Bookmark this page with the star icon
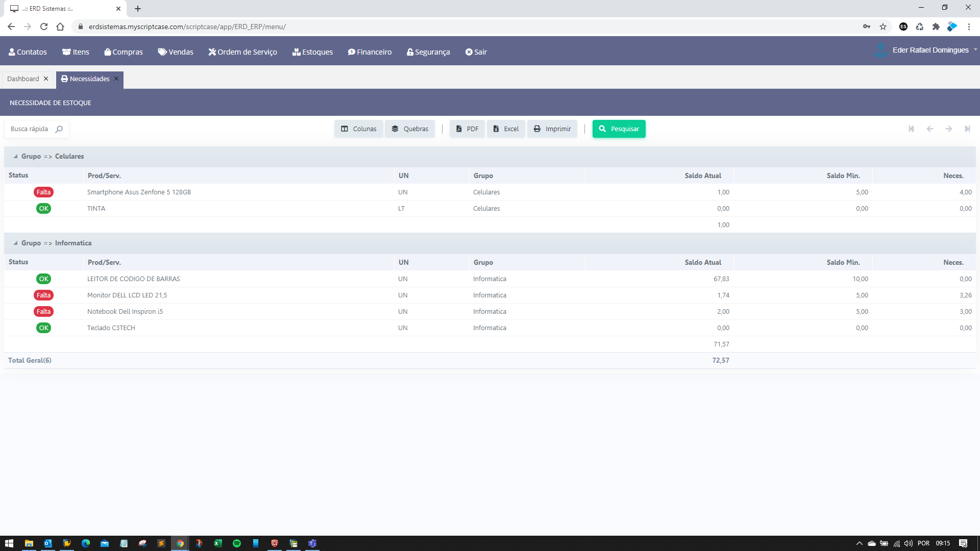The width and height of the screenshot is (980, 551). point(883,27)
